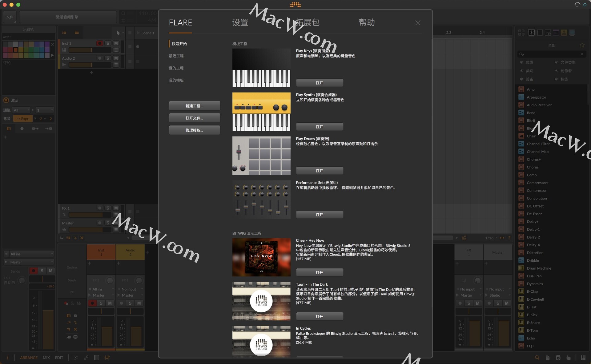Show the project file icon at bottom right

click(548, 358)
